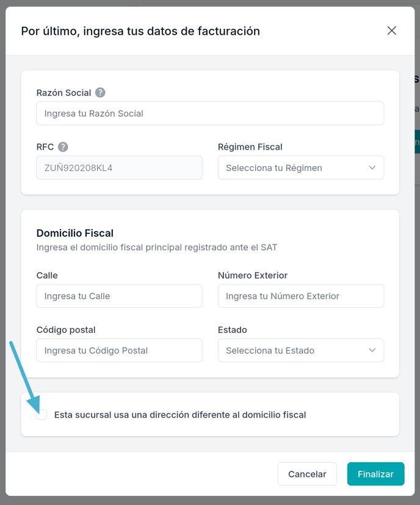This screenshot has height=505, width=420.
Task: Submit the form with Finalizar
Action: pos(375,474)
